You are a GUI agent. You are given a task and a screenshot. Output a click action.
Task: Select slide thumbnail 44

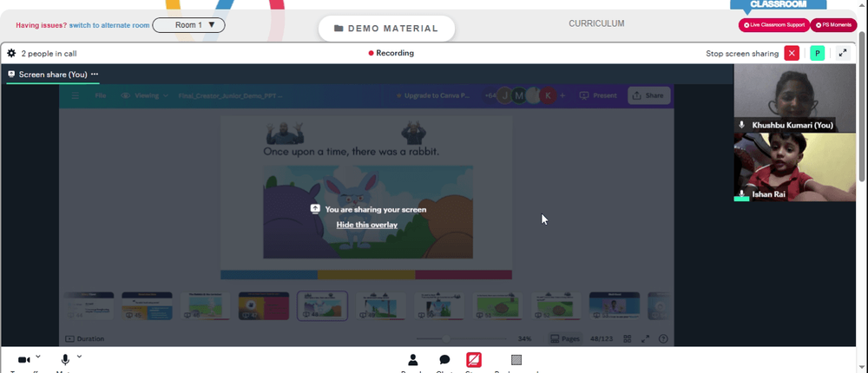(89, 305)
